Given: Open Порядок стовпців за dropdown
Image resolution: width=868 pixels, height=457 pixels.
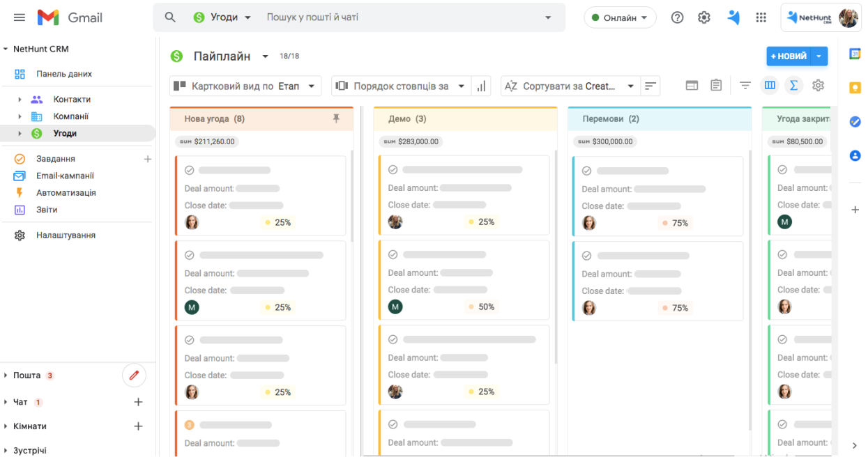Looking at the screenshot, I should coord(401,86).
